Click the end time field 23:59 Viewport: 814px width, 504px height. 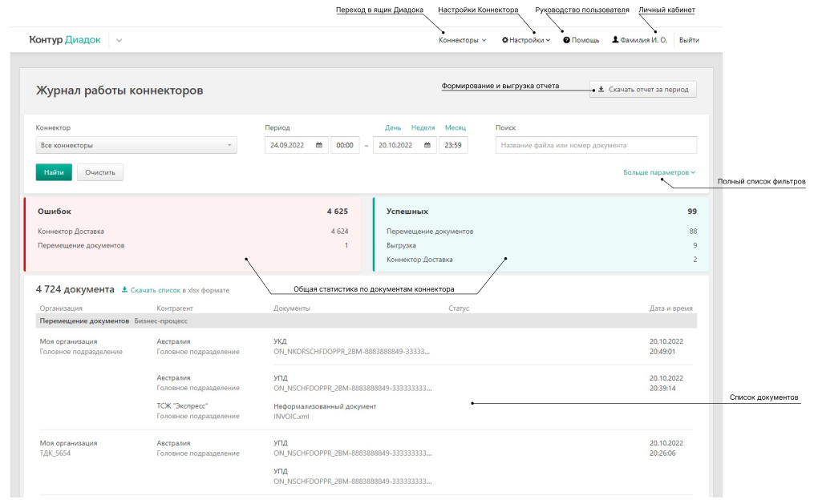coord(453,145)
